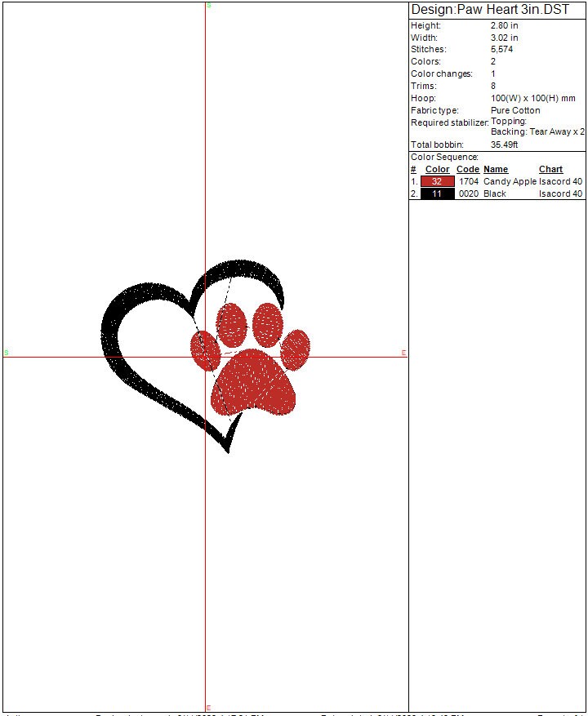Click the 5,574 stitches value

[x=502, y=49]
